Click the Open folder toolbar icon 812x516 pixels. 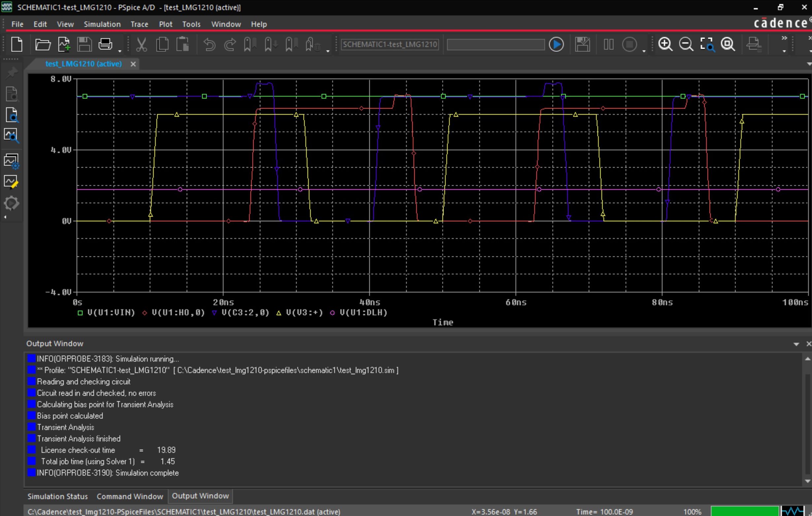(x=43, y=44)
